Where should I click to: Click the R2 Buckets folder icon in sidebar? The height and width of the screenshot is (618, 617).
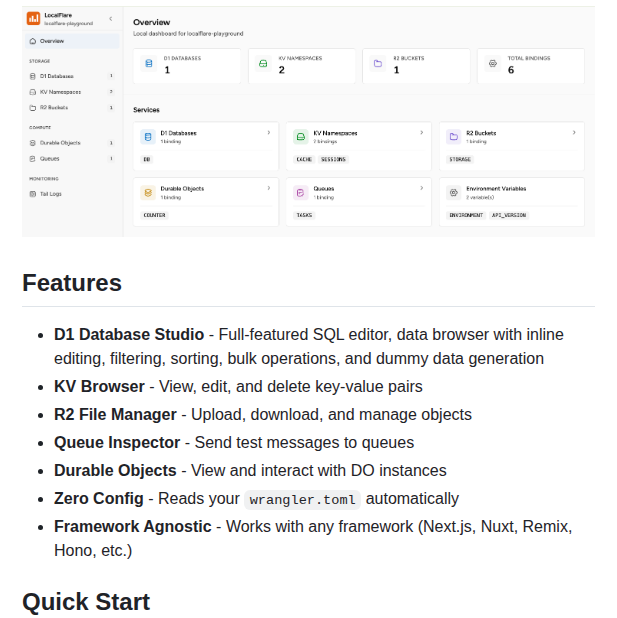tap(32, 107)
